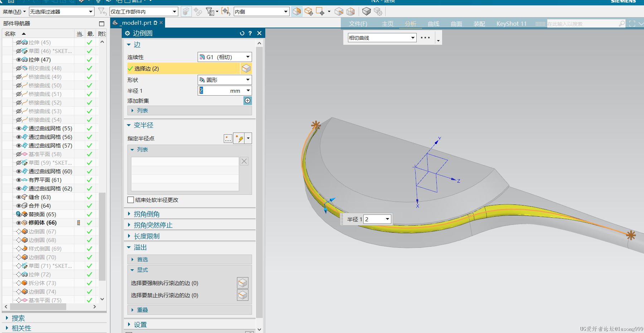Image resolution: width=644 pixels, height=333 pixels.
Task: Expand the 长度限制 section
Action: (129, 236)
